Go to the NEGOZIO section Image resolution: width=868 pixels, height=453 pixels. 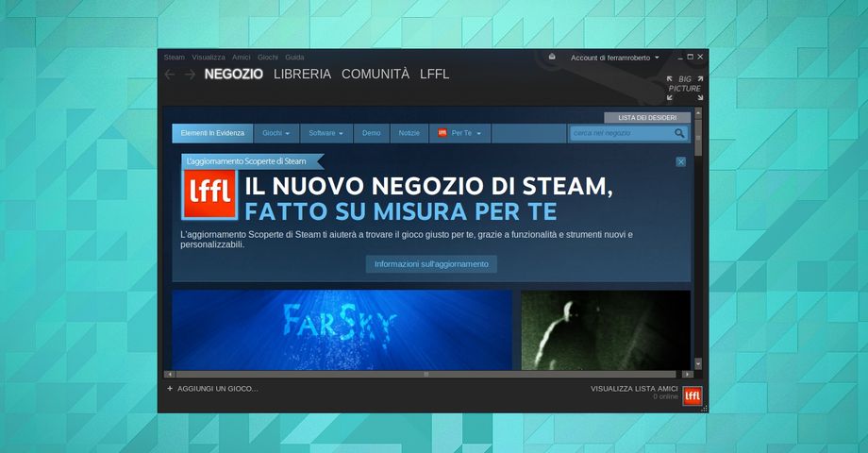point(234,75)
